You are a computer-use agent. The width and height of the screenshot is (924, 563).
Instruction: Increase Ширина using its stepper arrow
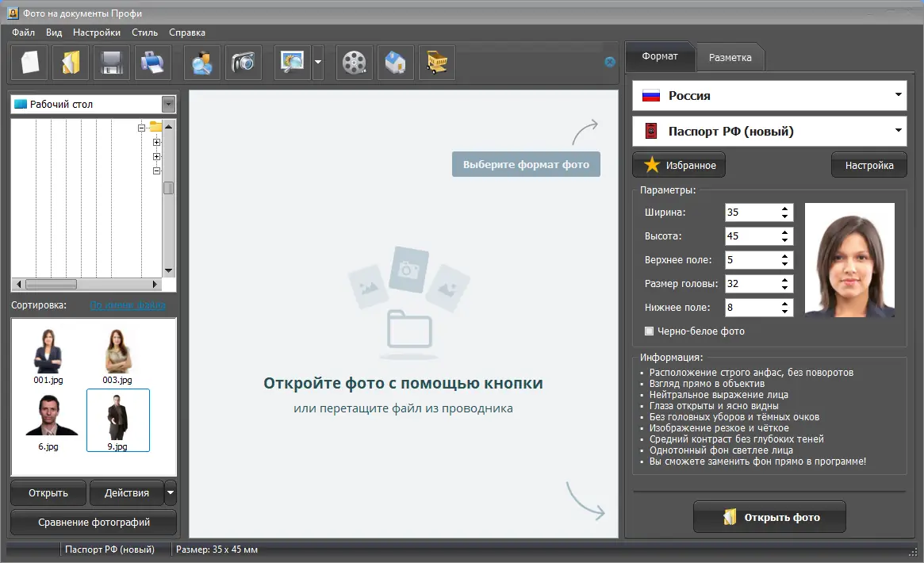click(786, 208)
